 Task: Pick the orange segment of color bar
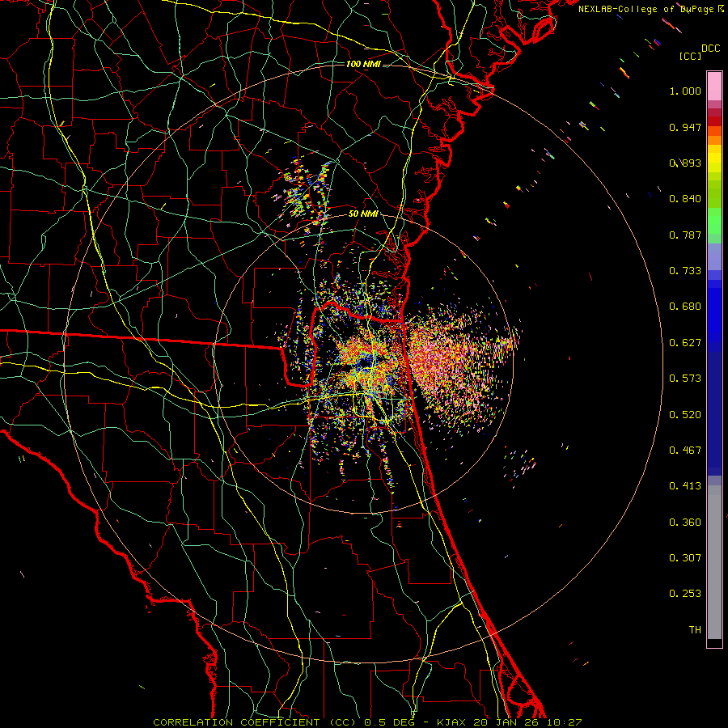point(714,140)
